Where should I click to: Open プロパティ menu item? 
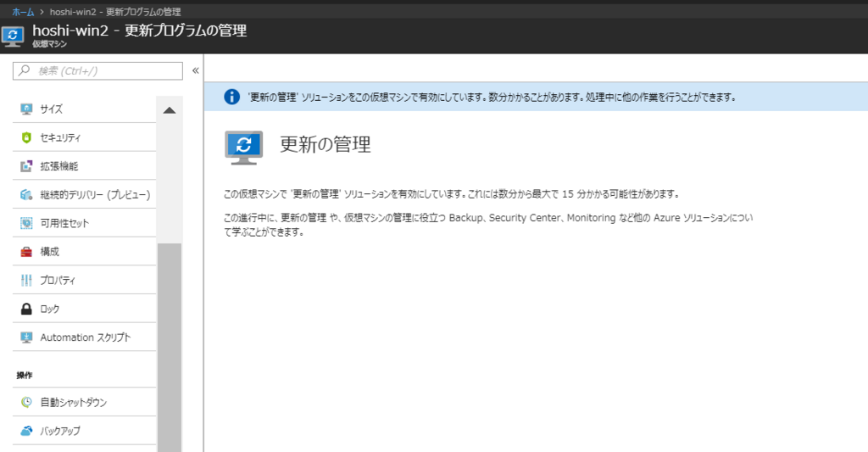(x=84, y=281)
